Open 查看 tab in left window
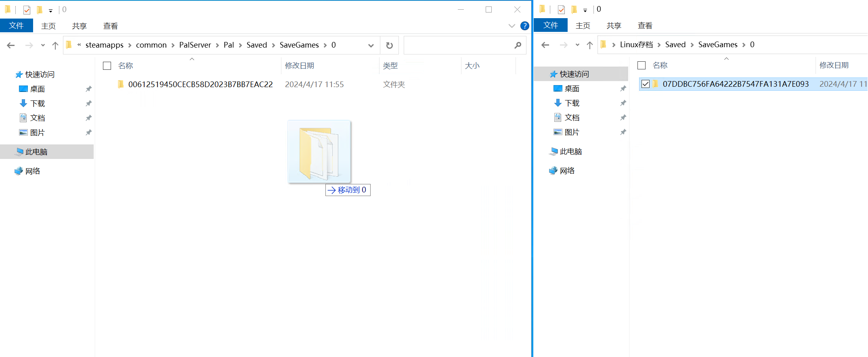This screenshot has width=868, height=357. (111, 26)
